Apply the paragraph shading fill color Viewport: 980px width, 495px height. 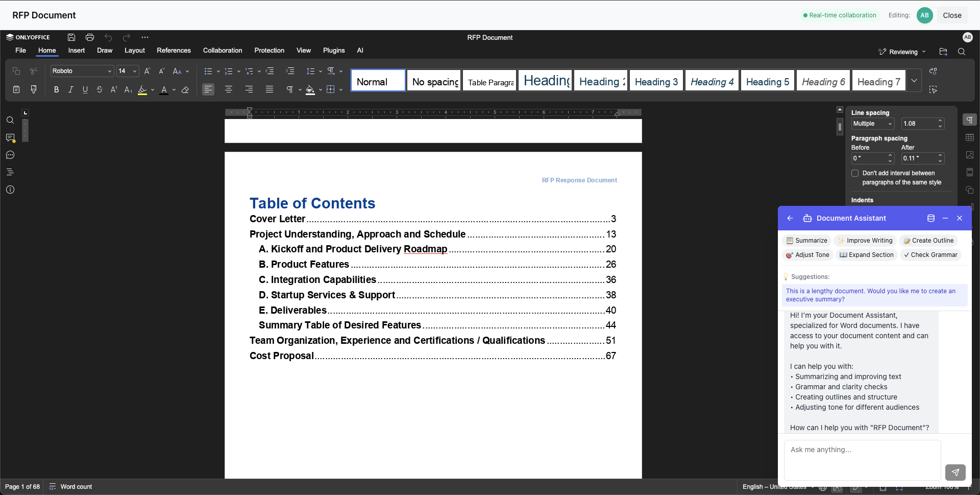tap(310, 89)
